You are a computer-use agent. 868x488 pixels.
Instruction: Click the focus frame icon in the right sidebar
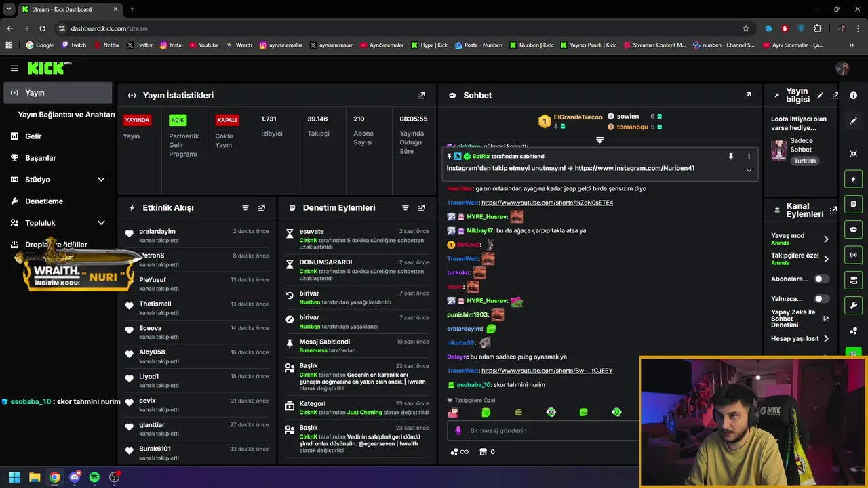854,154
